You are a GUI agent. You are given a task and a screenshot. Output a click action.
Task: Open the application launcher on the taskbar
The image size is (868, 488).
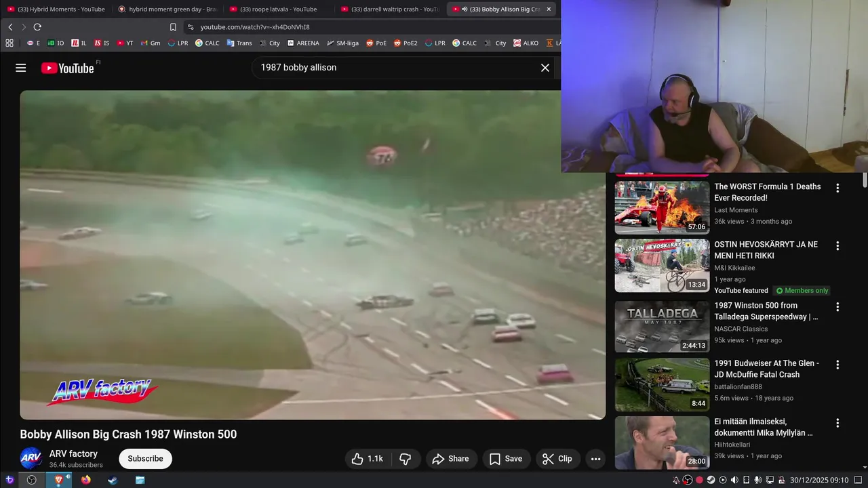(9, 480)
